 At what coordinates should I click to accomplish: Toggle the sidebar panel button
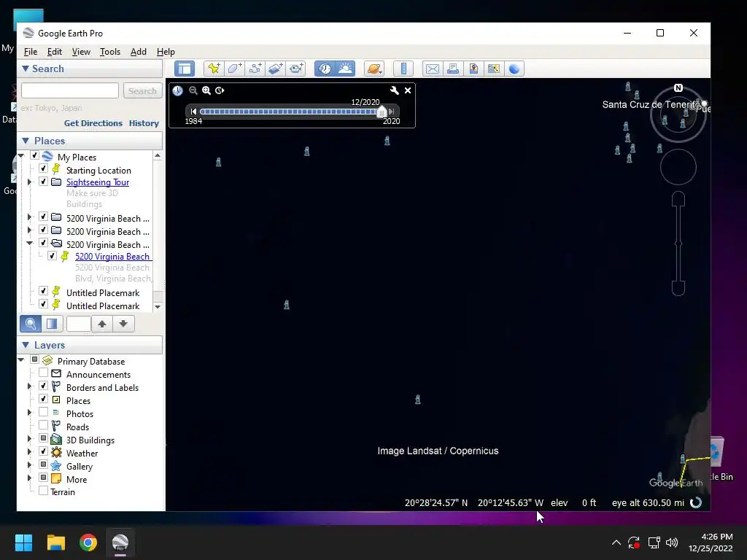pyautogui.click(x=185, y=69)
